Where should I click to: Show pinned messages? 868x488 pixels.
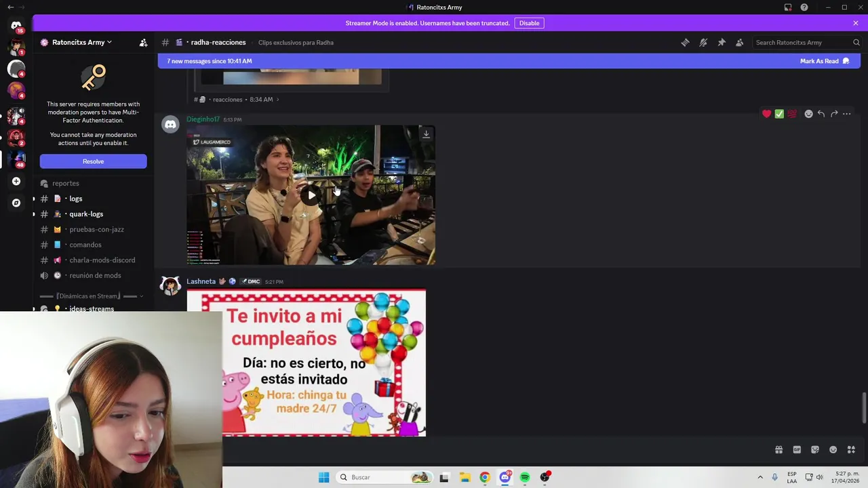(x=722, y=42)
